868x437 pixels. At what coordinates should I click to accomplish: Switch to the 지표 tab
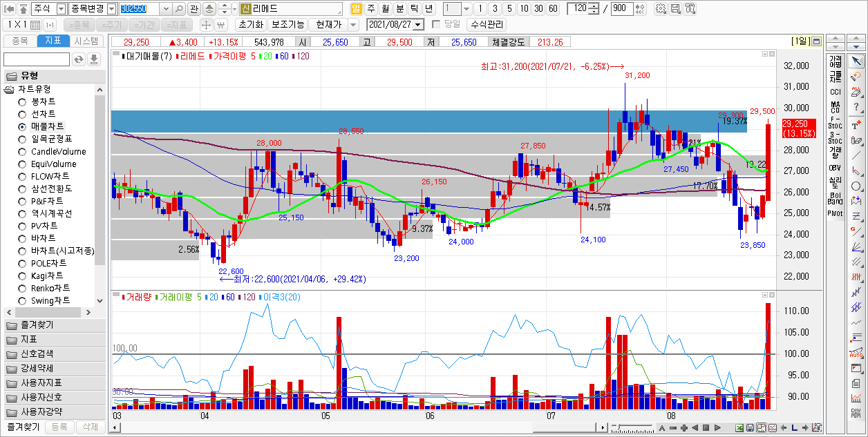pos(53,41)
